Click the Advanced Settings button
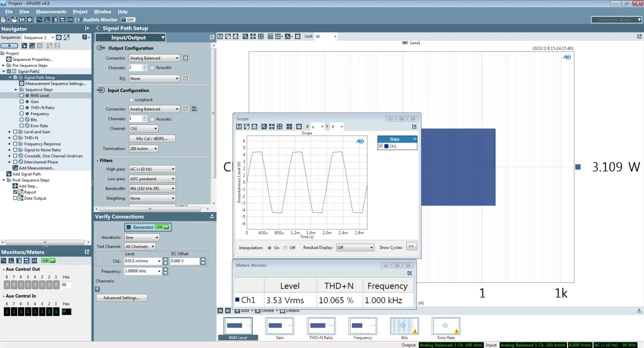Image resolution: width=644 pixels, height=348 pixels. (121, 298)
